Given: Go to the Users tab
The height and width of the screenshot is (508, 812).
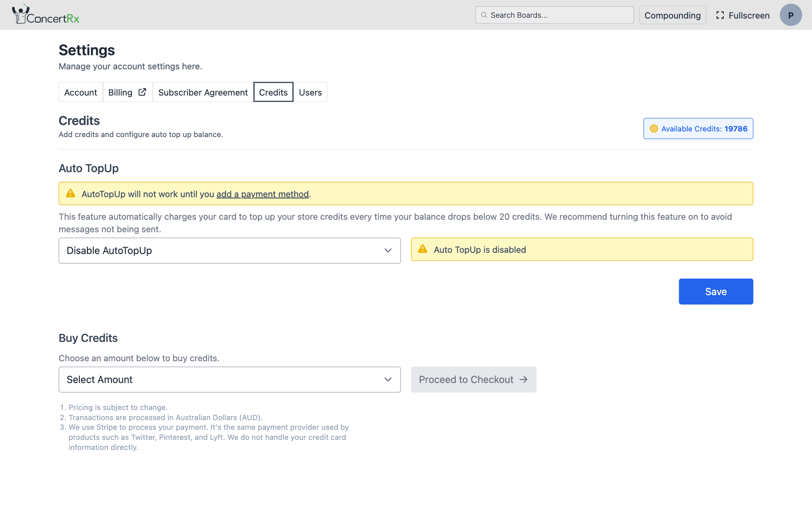Looking at the screenshot, I should [x=310, y=92].
